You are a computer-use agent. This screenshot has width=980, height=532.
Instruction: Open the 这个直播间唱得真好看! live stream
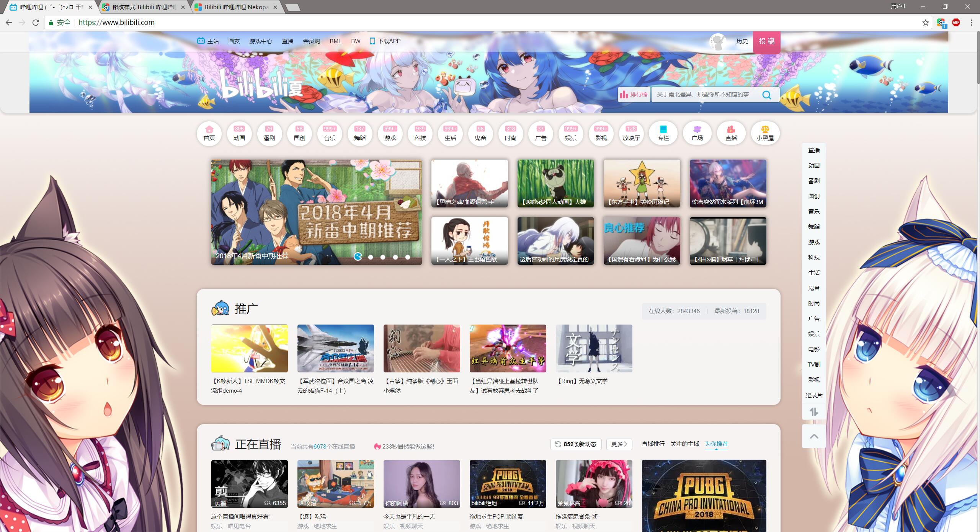tap(249, 484)
